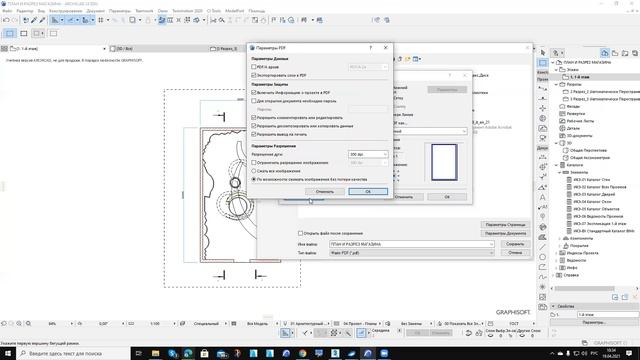Click OK in the Параметры PDF dialog
Image resolution: width=640 pixels, height=360 pixels.
[x=368, y=191]
